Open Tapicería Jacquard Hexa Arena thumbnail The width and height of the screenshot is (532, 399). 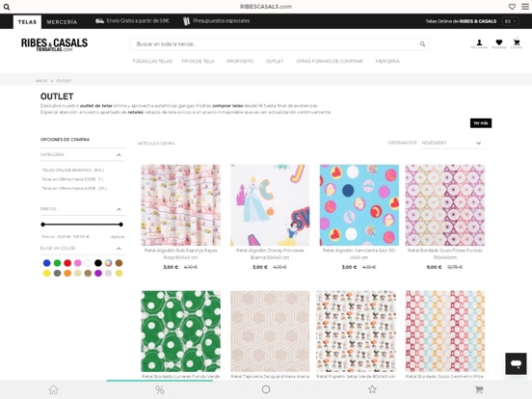(x=270, y=332)
